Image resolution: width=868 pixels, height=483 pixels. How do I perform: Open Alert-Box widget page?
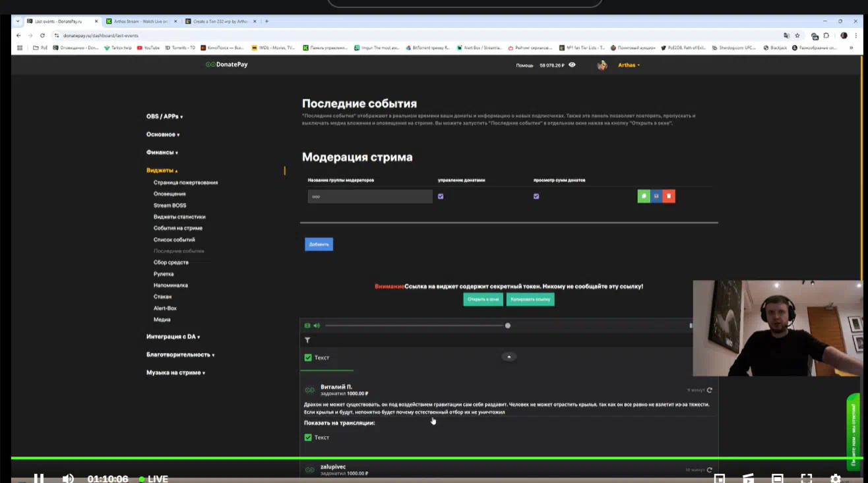tap(165, 308)
